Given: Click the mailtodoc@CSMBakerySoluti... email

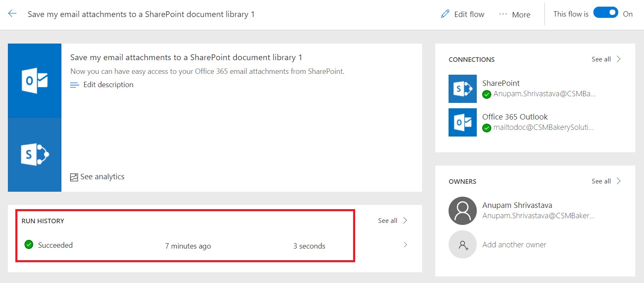Looking at the screenshot, I should pos(544,128).
